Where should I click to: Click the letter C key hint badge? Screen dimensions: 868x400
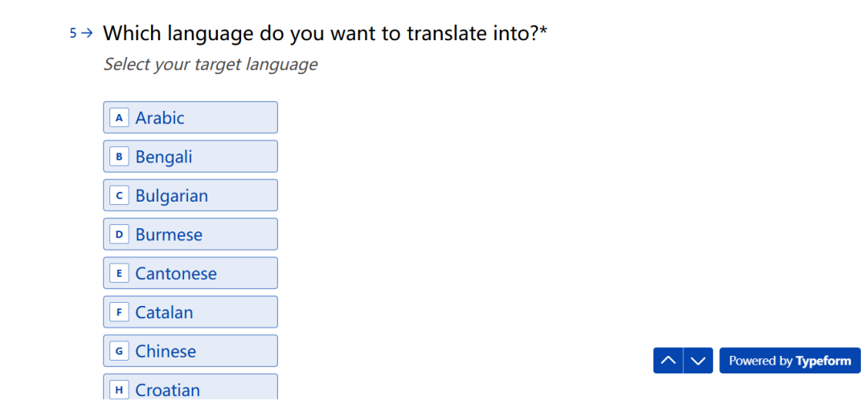[x=119, y=195]
